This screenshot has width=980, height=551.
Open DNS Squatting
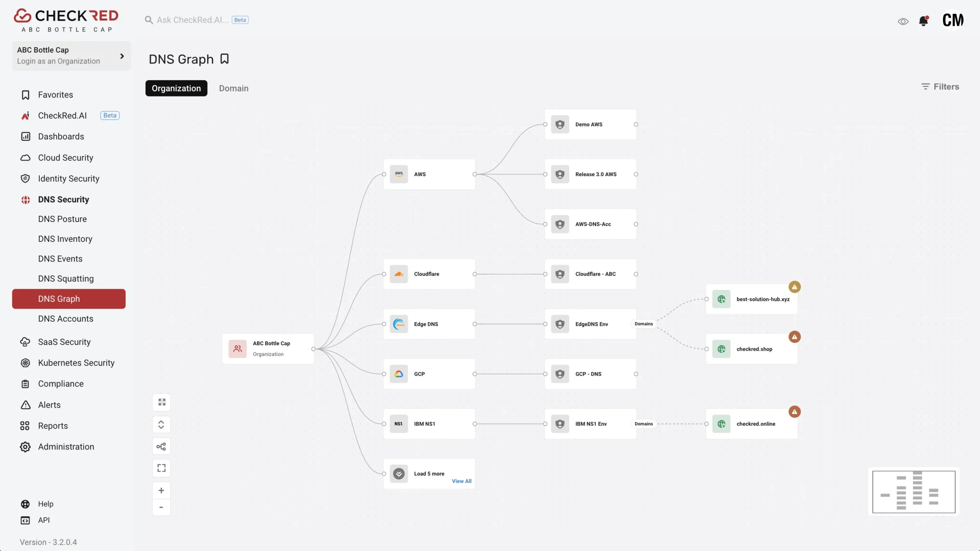66,279
